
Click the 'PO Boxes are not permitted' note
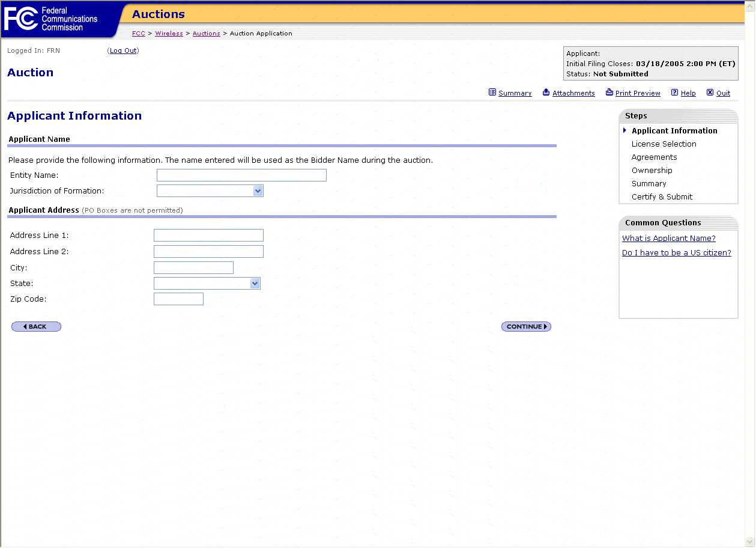click(x=132, y=210)
